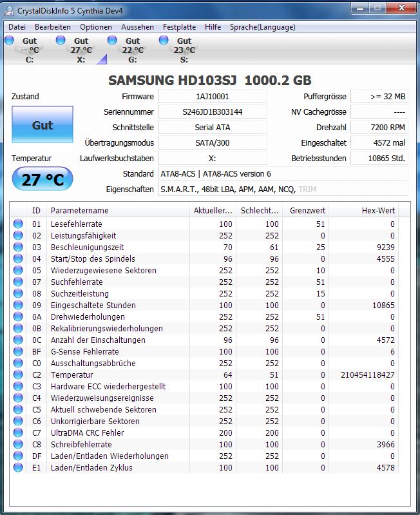This screenshot has height=515, width=420.
Task: Open the Festplatte menu
Action: [x=180, y=27]
